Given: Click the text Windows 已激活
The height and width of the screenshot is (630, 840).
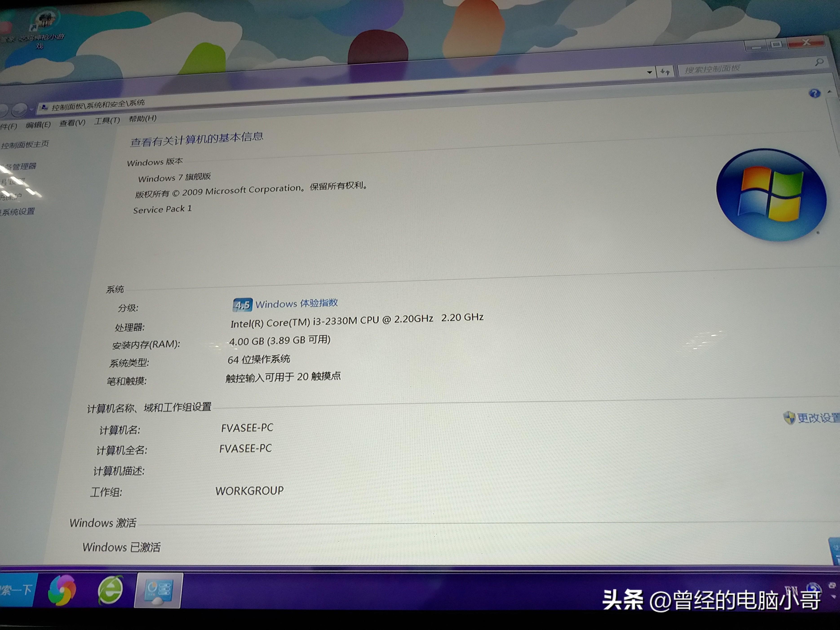Looking at the screenshot, I should pyautogui.click(x=122, y=547).
